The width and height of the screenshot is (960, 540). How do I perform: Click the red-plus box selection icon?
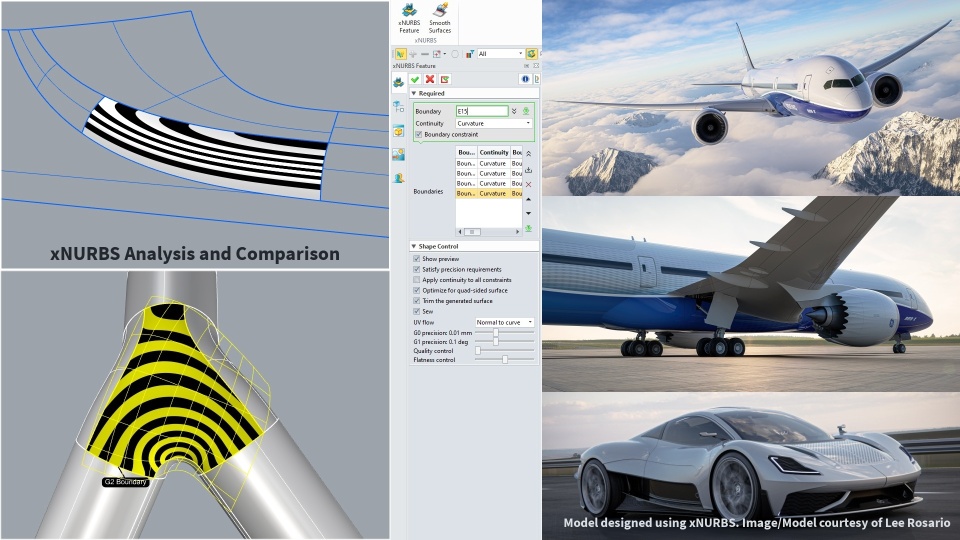(x=437, y=54)
